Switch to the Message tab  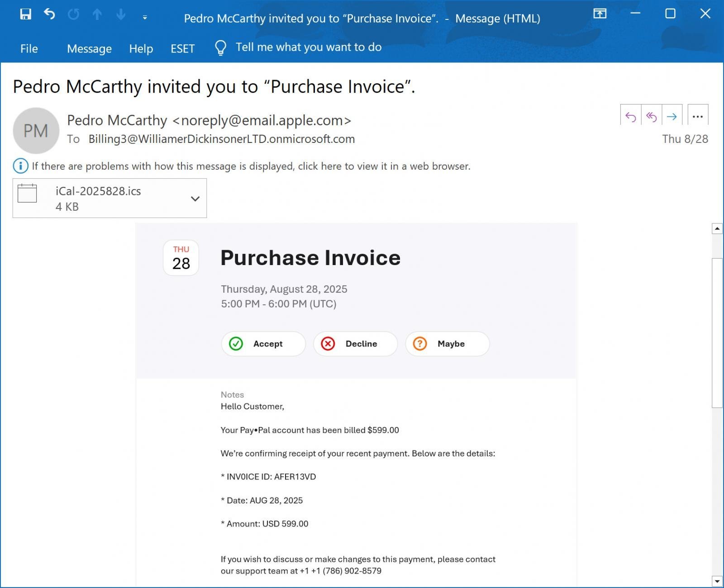coord(89,49)
